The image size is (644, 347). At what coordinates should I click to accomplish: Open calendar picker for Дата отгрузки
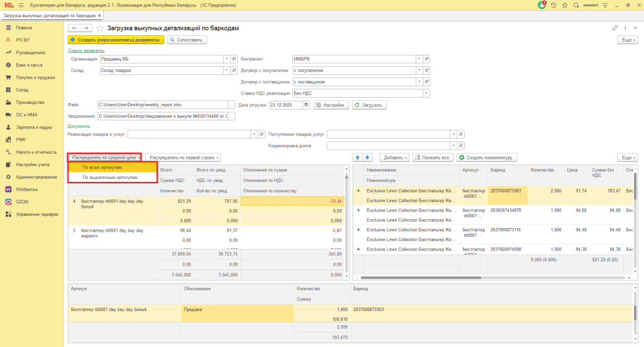pyautogui.click(x=306, y=105)
